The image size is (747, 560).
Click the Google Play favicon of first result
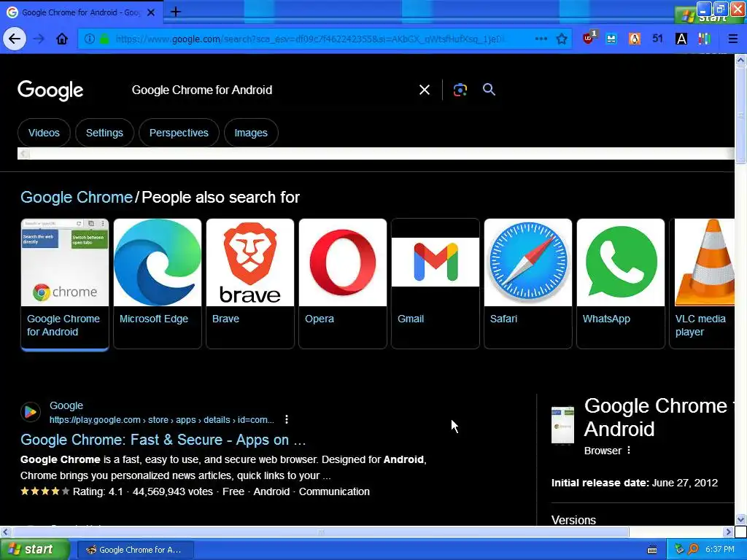point(31,412)
